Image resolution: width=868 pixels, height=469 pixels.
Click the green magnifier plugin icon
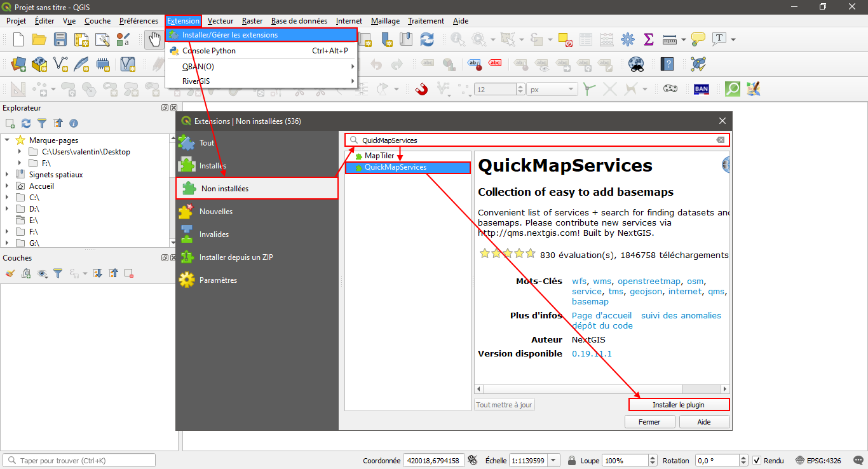pos(733,89)
